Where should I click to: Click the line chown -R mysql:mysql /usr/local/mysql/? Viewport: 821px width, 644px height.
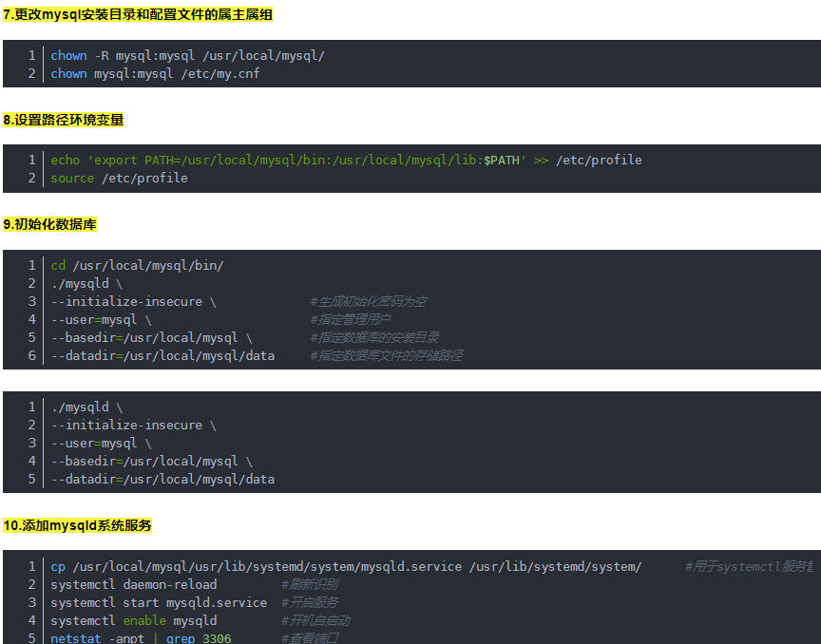pos(187,55)
